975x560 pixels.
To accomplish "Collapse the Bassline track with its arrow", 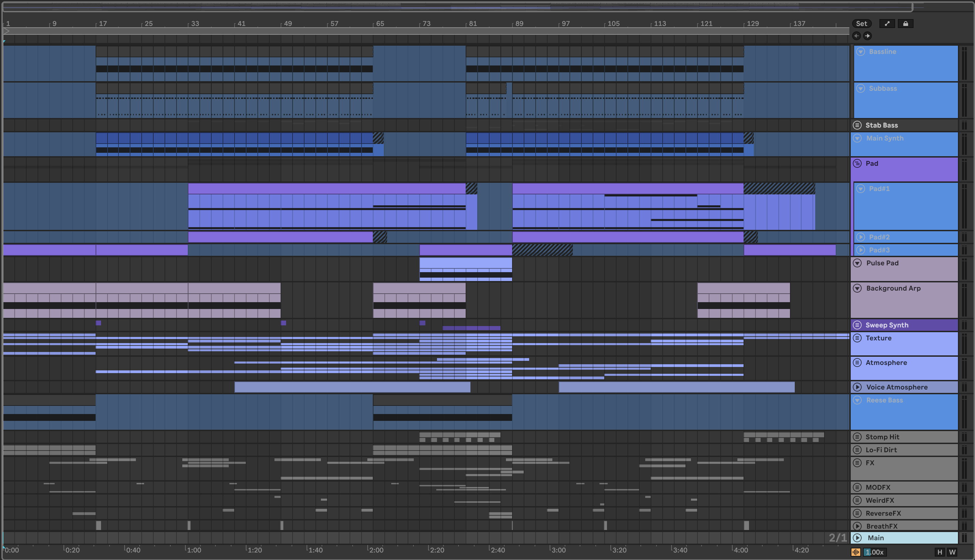I will (861, 51).
